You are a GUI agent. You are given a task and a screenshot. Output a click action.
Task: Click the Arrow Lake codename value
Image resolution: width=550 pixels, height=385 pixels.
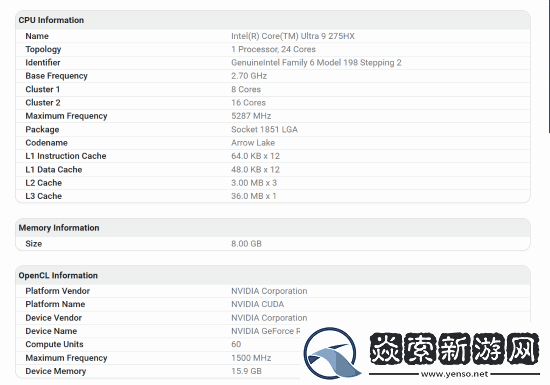[253, 143]
